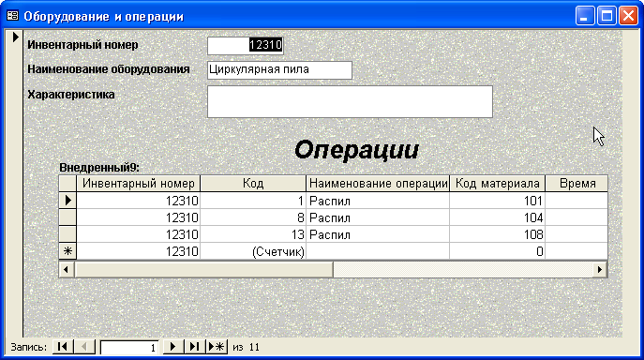Click material code 104 cell

[x=498, y=217]
